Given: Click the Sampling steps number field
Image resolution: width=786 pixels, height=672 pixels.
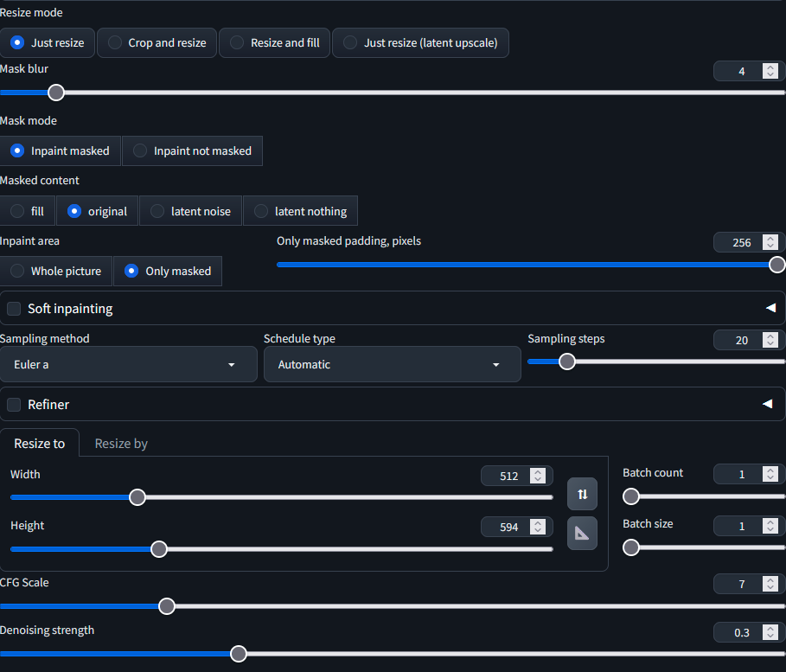Looking at the screenshot, I should tap(750, 341).
